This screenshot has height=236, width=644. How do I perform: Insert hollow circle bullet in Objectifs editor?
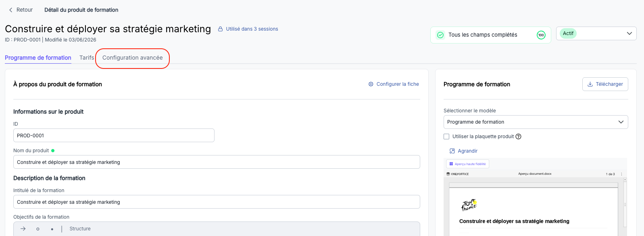coord(38,229)
